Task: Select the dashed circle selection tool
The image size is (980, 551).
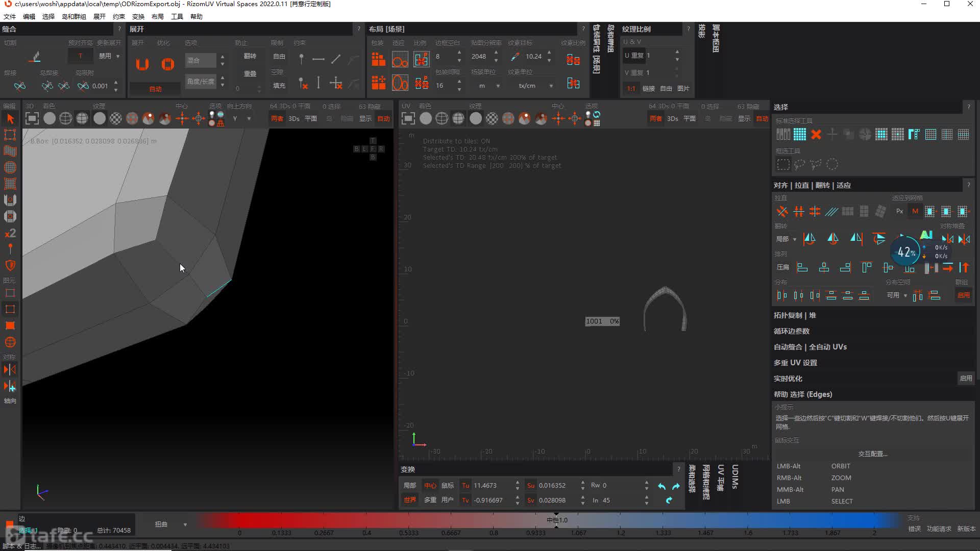Action: (x=832, y=164)
